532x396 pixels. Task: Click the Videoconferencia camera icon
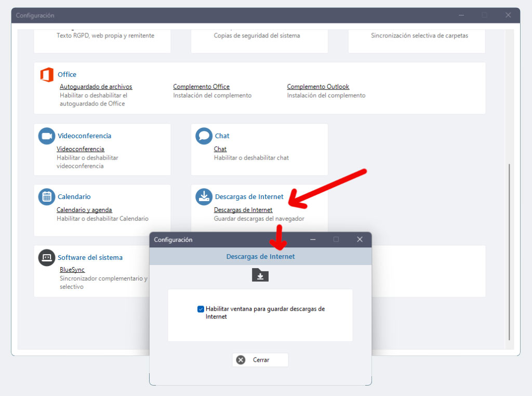tap(47, 136)
